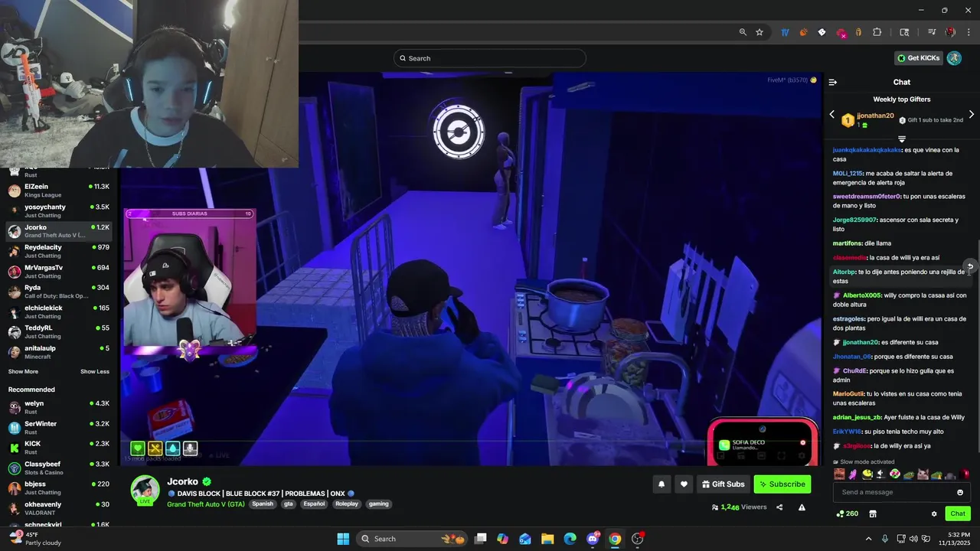Open Microsoft Edge from the taskbar

pos(570,539)
